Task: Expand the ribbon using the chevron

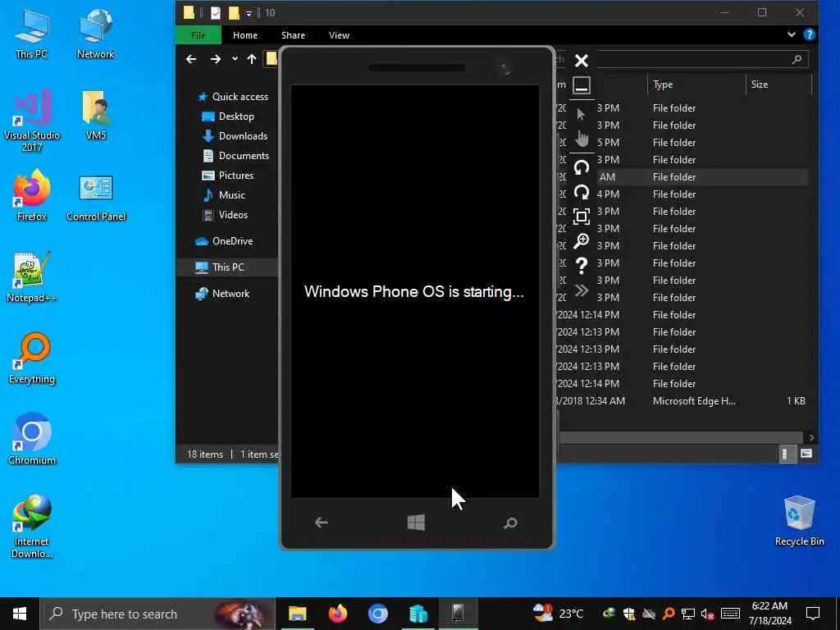Action: click(x=792, y=34)
